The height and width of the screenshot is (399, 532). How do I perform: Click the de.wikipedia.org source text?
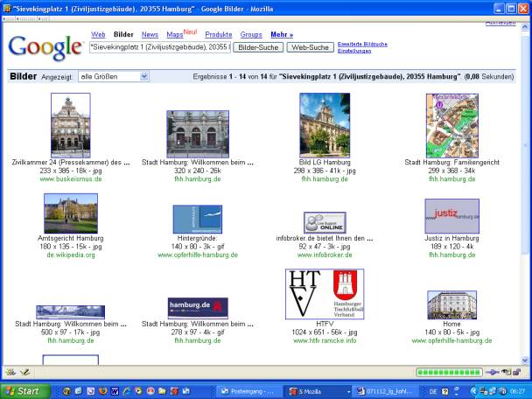[71, 255]
